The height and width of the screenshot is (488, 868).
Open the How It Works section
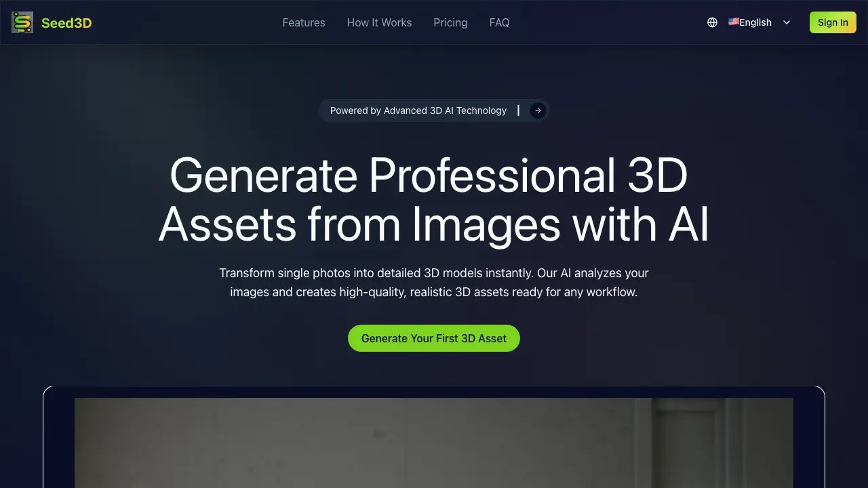coord(379,22)
